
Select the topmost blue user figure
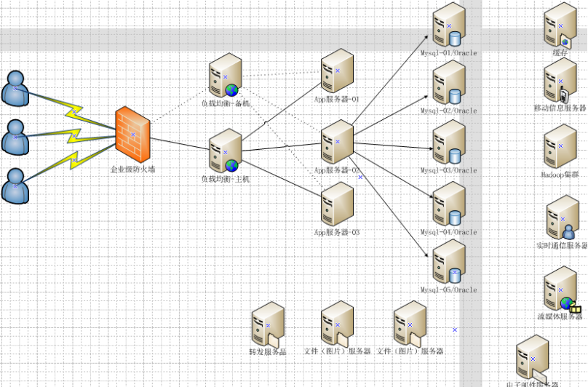point(15,89)
